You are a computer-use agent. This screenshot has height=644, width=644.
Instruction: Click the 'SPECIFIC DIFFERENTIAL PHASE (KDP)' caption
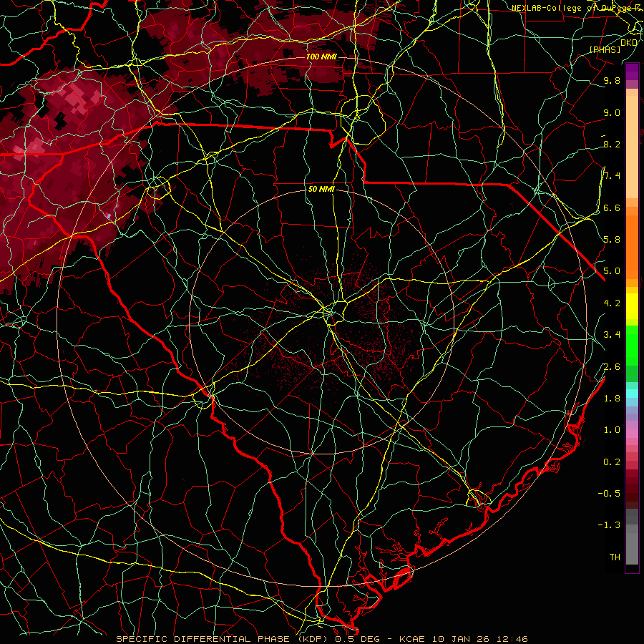pyautogui.click(x=224, y=639)
